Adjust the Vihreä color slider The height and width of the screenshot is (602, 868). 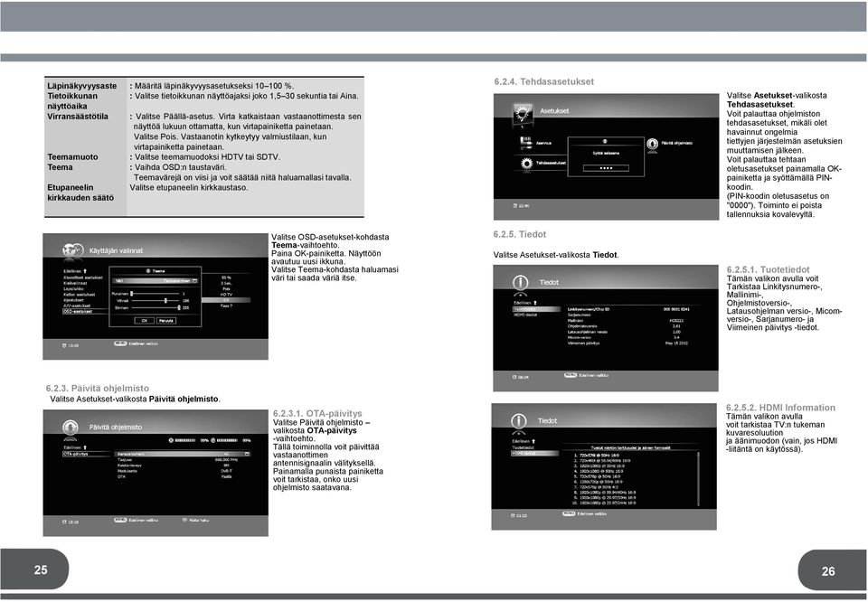click(x=156, y=300)
